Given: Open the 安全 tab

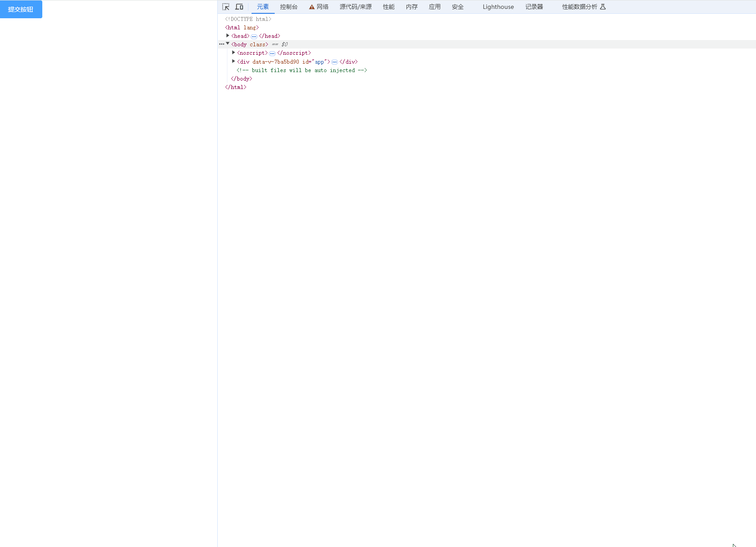Looking at the screenshot, I should tap(458, 7).
